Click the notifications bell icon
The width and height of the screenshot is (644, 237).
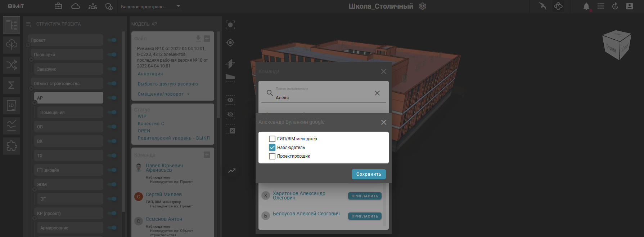pyautogui.click(x=586, y=6)
